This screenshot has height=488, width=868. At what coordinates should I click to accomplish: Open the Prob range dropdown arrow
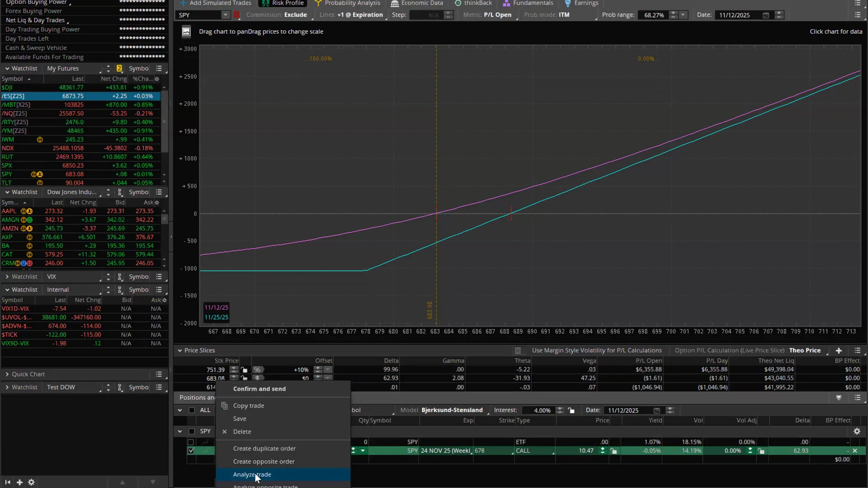click(683, 15)
